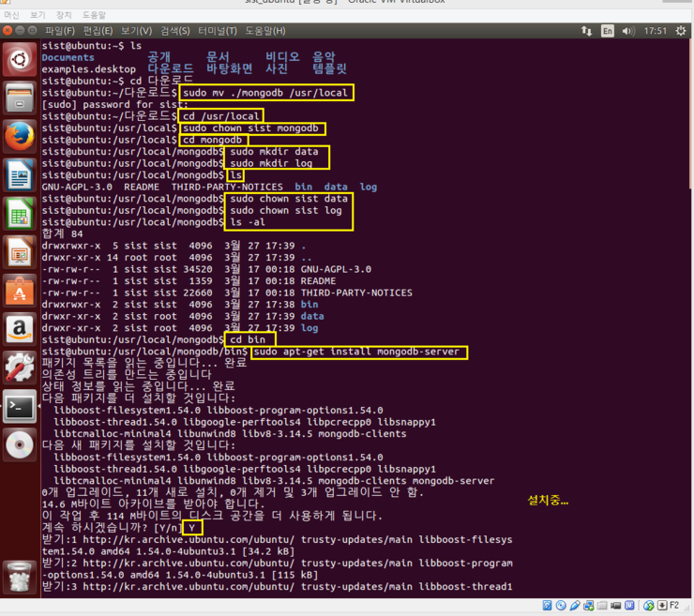Launch Firefox web browser from dock
The height and width of the screenshot is (616, 694).
20,137
